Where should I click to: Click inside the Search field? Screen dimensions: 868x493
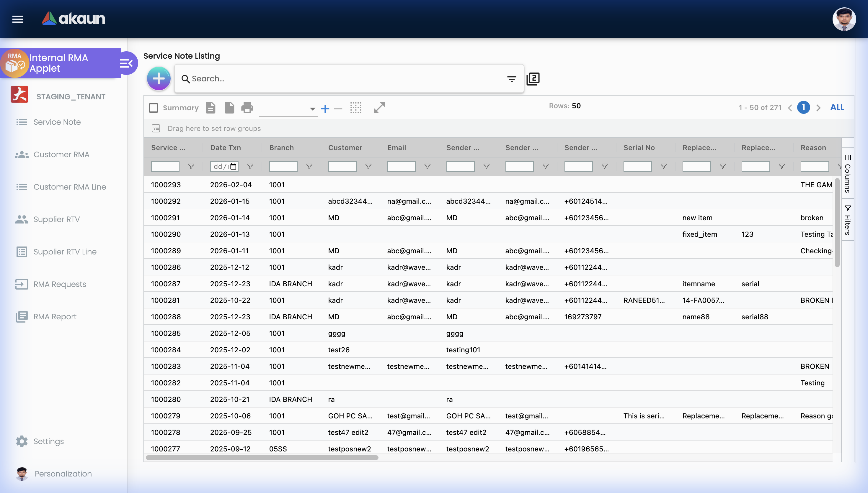pos(339,78)
